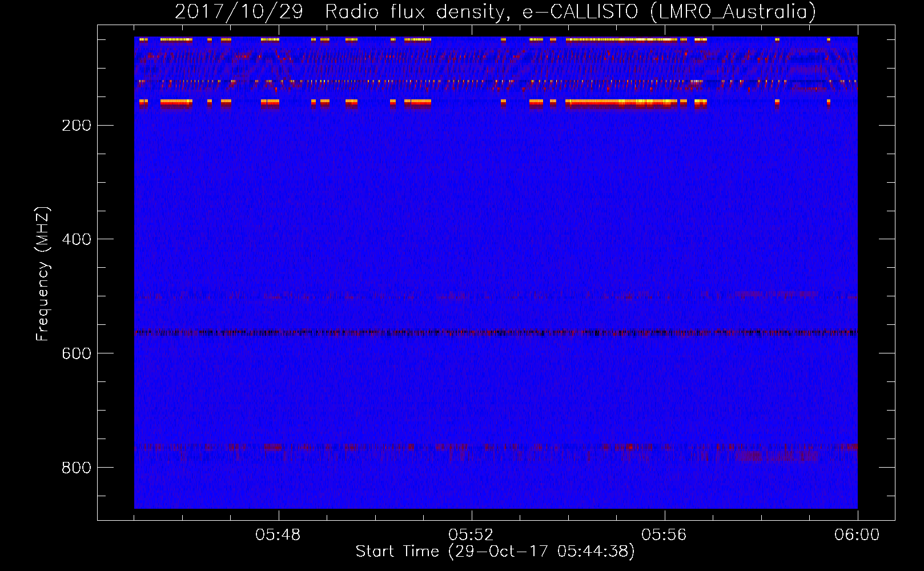Click the 400 frequency tick label
Viewport: 924px width, 571px height.
(x=77, y=240)
